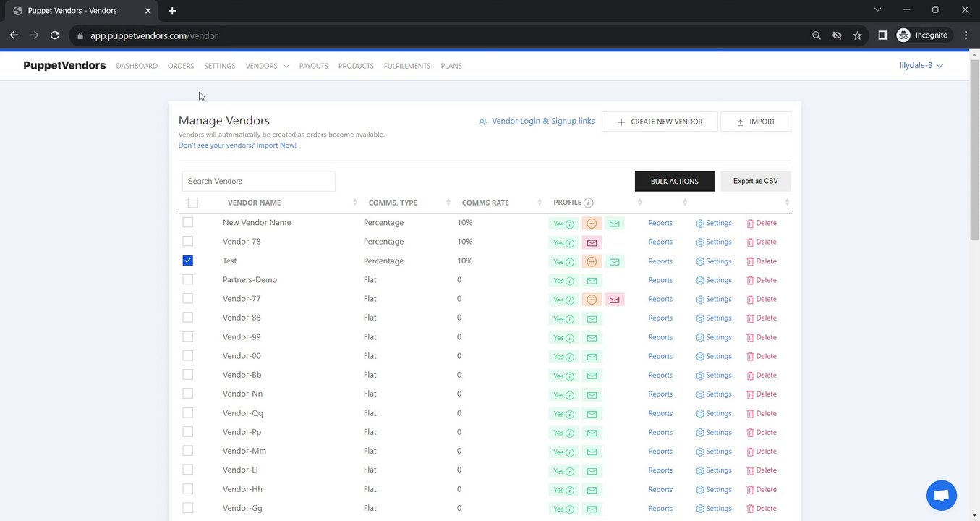This screenshot has height=521, width=980.
Task: Uncheck the Test vendor checkbox
Action: (188, 260)
